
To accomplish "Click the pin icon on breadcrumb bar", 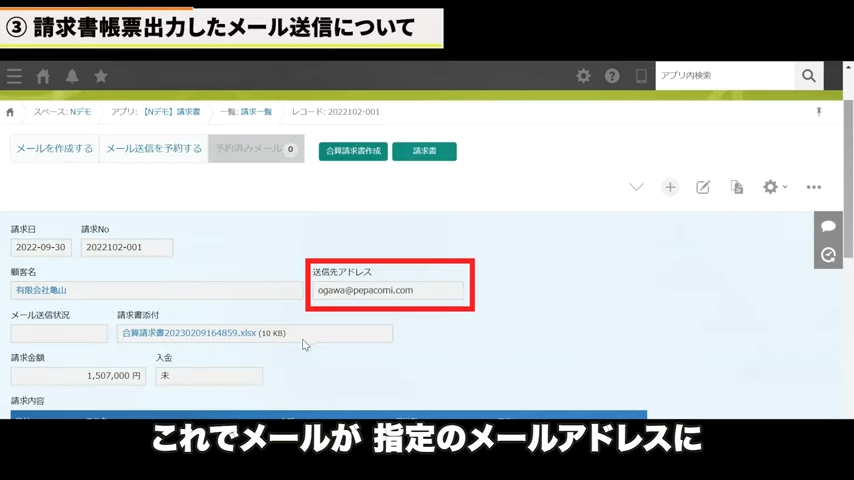I will (819, 112).
